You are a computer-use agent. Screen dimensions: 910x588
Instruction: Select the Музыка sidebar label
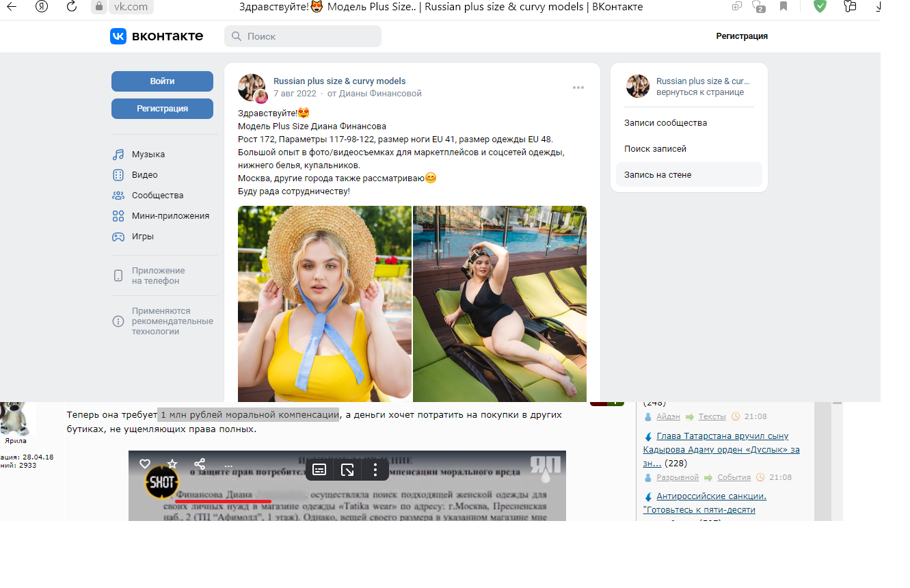(148, 155)
